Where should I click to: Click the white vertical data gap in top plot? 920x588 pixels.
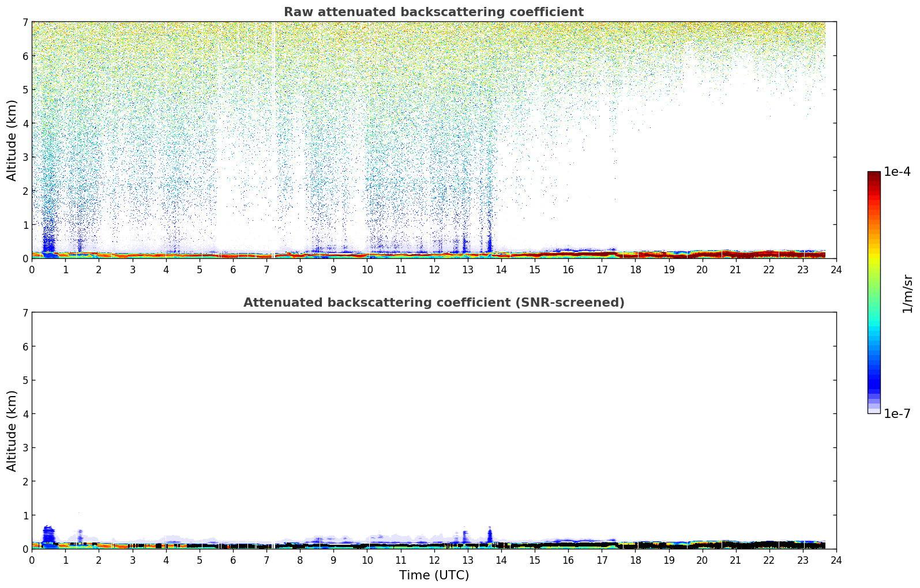pyautogui.click(x=273, y=138)
